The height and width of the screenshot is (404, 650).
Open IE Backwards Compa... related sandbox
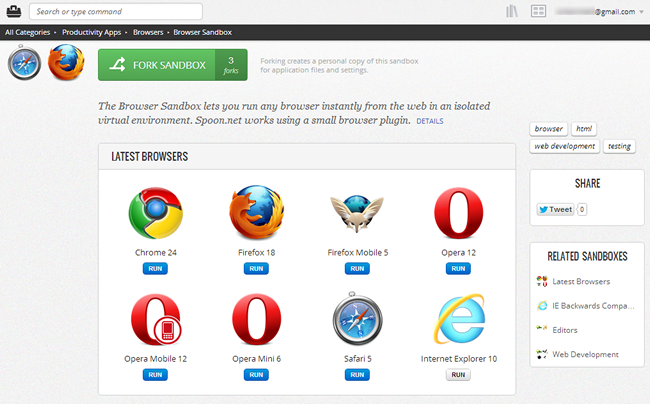[593, 306]
